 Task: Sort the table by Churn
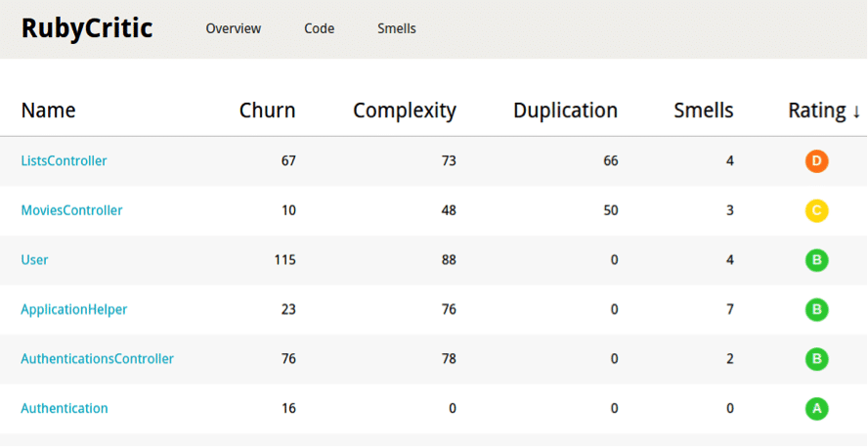[267, 111]
